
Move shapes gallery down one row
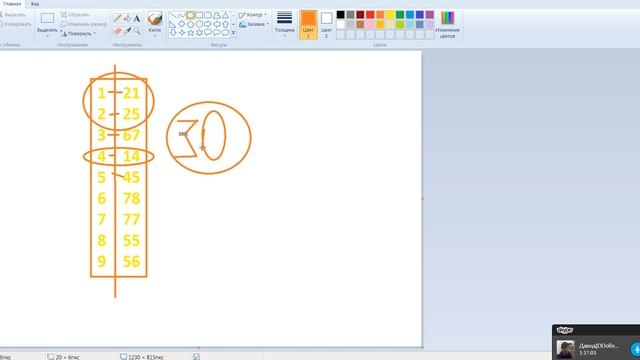click(x=233, y=24)
